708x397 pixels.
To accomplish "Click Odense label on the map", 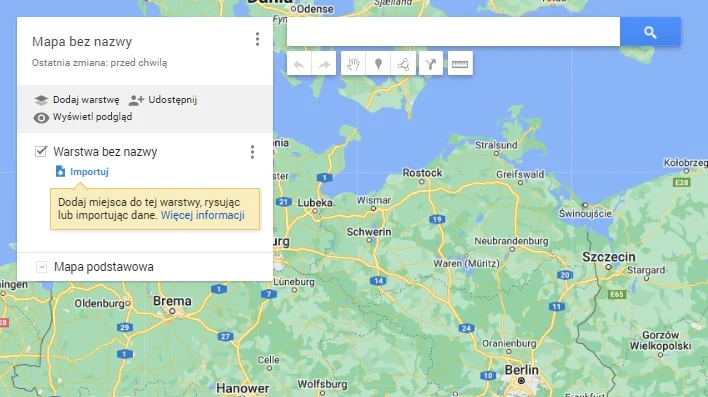I will [x=315, y=9].
